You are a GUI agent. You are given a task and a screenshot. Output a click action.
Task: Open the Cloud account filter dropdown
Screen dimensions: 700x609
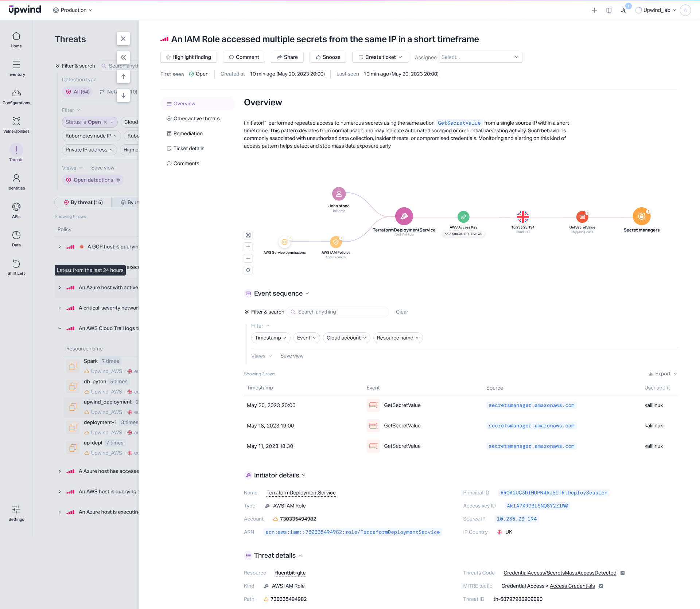[346, 338]
